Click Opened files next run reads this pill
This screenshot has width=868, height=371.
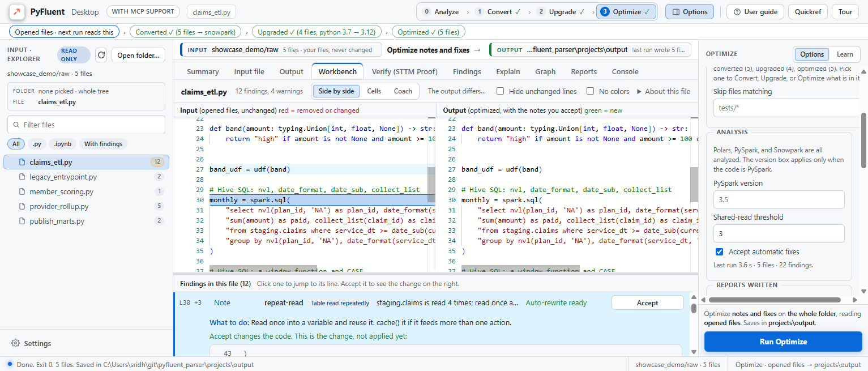click(x=65, y=32)
